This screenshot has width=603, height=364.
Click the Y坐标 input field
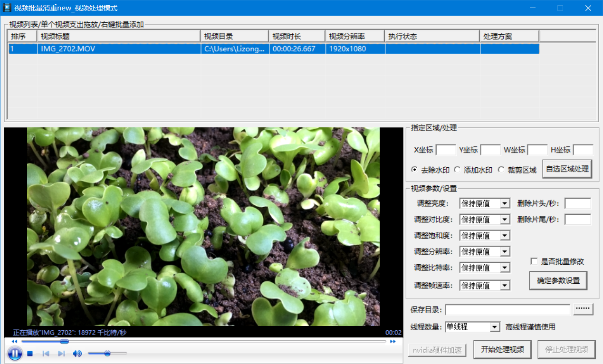pos(490,150)
